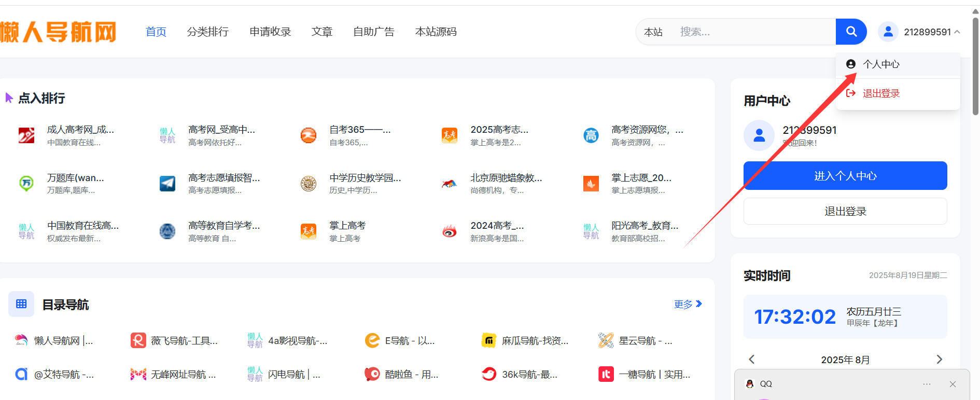
Task: Click the user avatar icon in header
Action: tap(888, 32)
